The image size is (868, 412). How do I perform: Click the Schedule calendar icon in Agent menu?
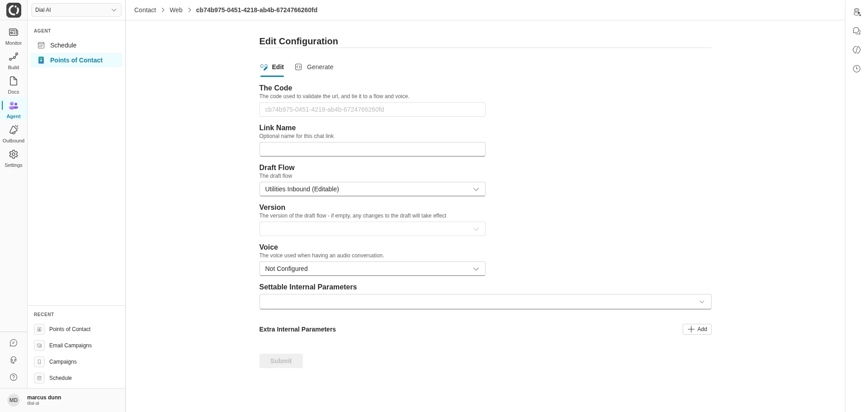pyautogui.click(x=41, y=45)
